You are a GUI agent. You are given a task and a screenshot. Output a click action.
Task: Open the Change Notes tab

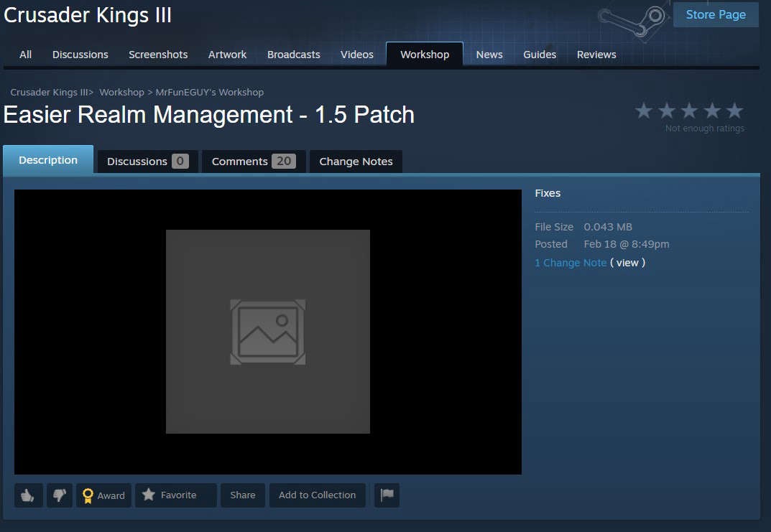click(355, 161)
